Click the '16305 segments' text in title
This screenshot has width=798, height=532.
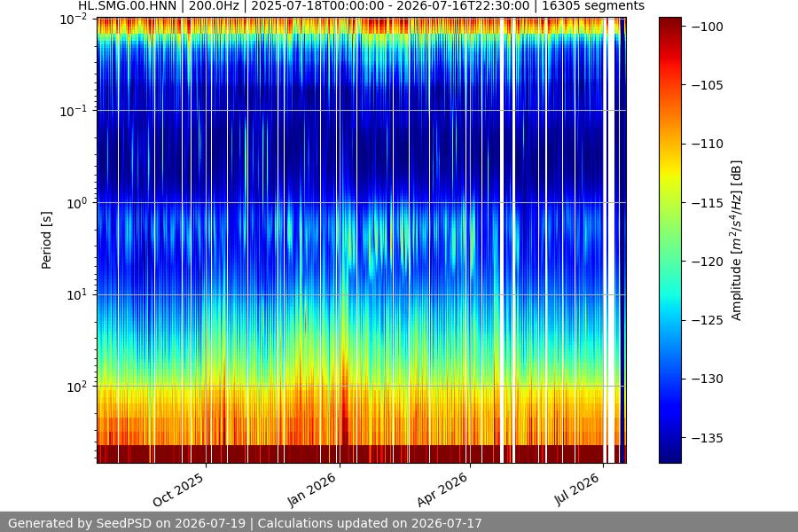(593, 6)
